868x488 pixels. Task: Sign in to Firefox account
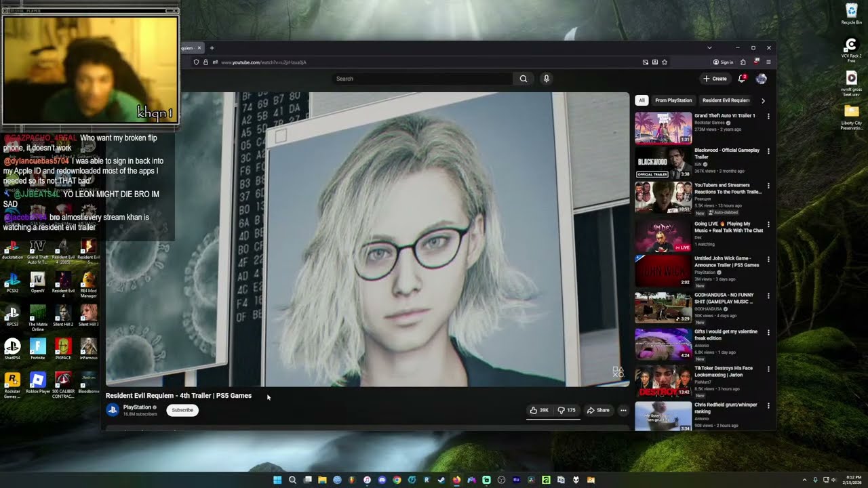tap(723, 62)
